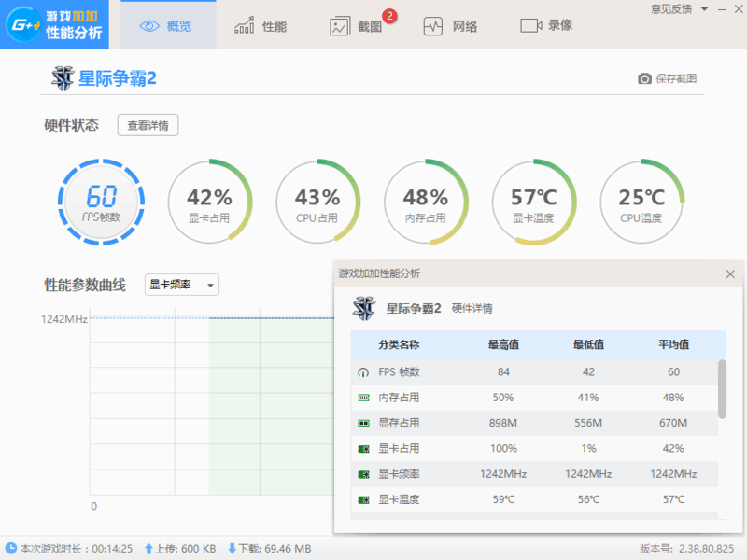Open the 显卡频率 dropdown menu
Screen dimensions: 747x560
180,285
